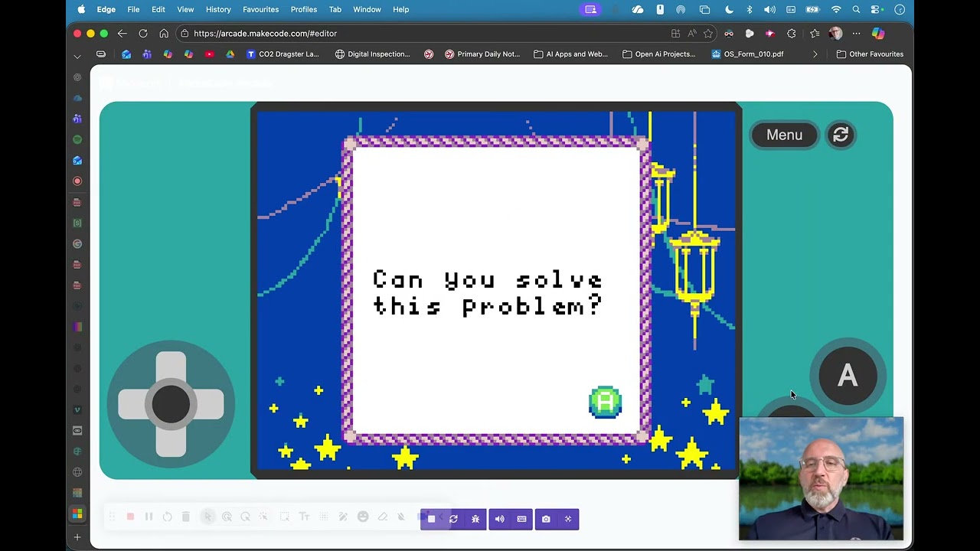Open the Extensions puzzle icon
This screenshot has height=551, width=980.
click(x=792, y=34)
